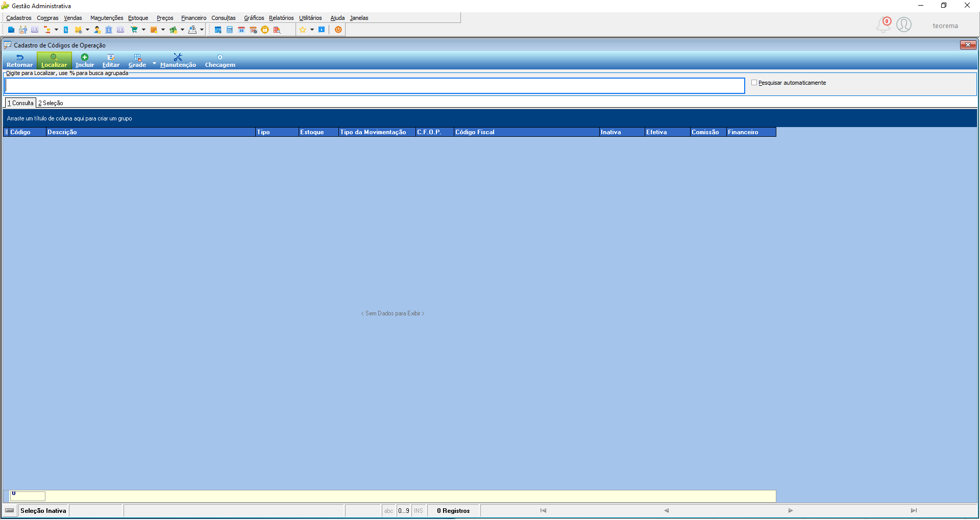980x520 pixels.
Task: Enable Pesquisar automaticamente checkbox
Action: [754, 83]
